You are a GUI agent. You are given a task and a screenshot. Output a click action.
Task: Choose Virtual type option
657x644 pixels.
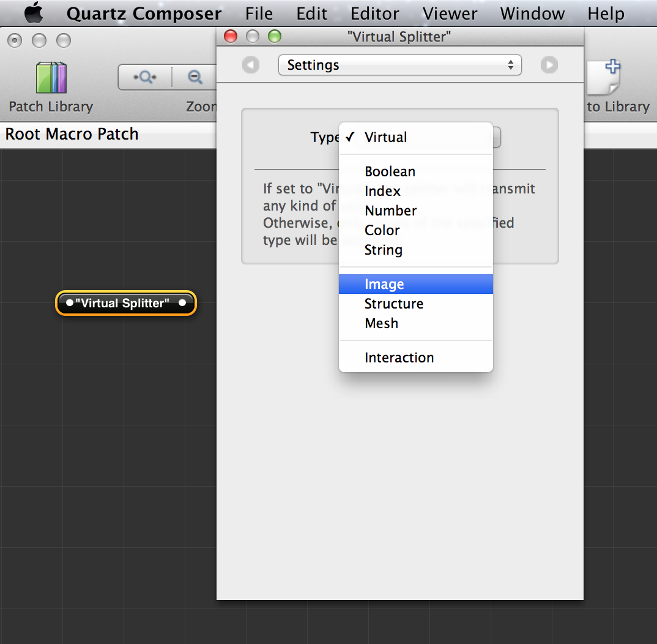click(415, 137)
